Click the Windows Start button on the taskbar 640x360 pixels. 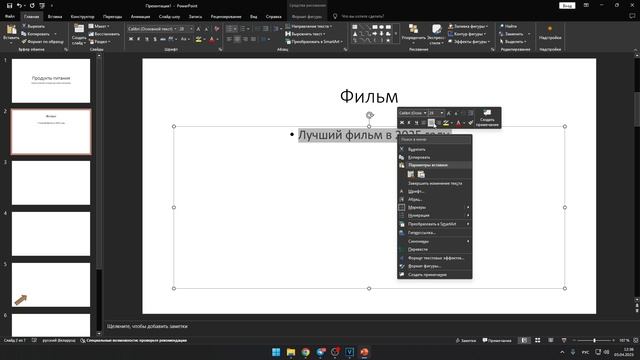276,352
